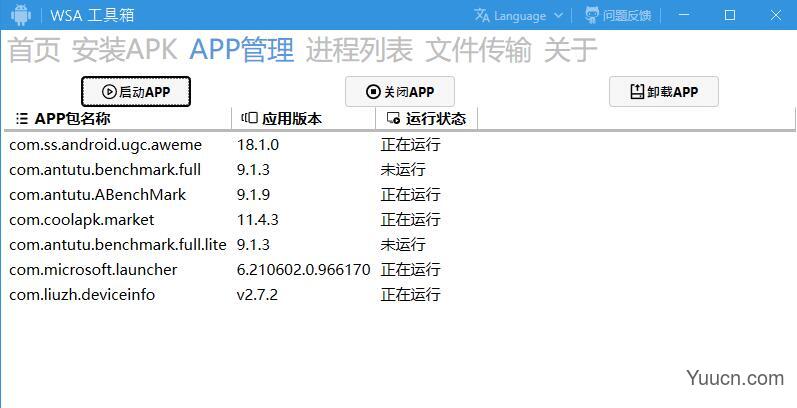Image resolution: width=797 pixels, height=408 pixels.
Task: Select the com.ss.android.ugc.aweme row
Action: pyautogui.click(x=98, y=144)
